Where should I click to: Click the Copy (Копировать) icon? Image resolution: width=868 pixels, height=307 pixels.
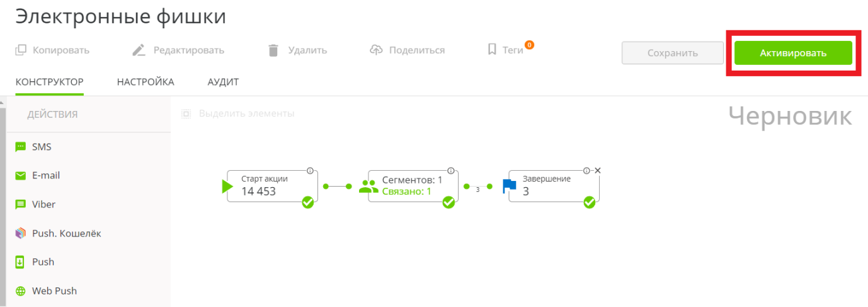(x=21, y=50)
